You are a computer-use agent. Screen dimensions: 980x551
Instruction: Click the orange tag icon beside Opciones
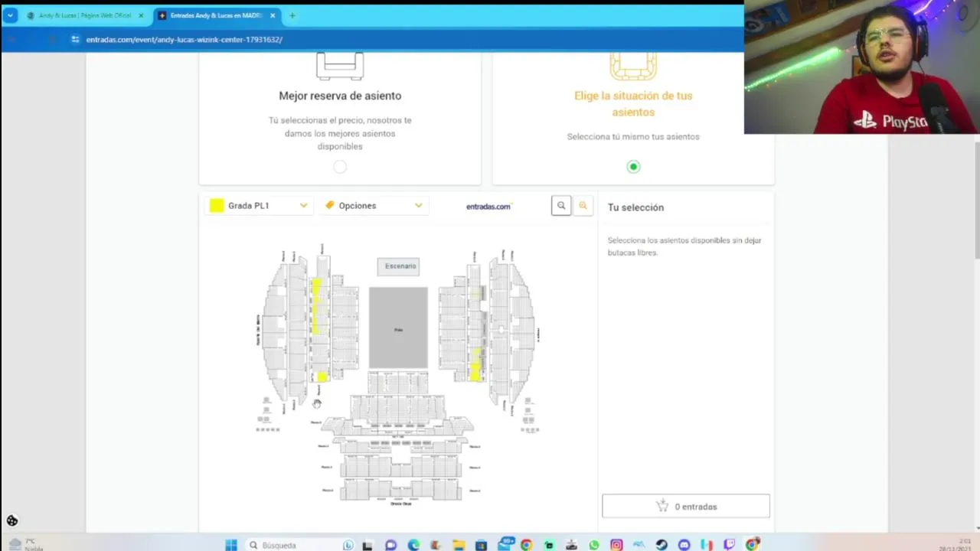click(x=330, y=205)
